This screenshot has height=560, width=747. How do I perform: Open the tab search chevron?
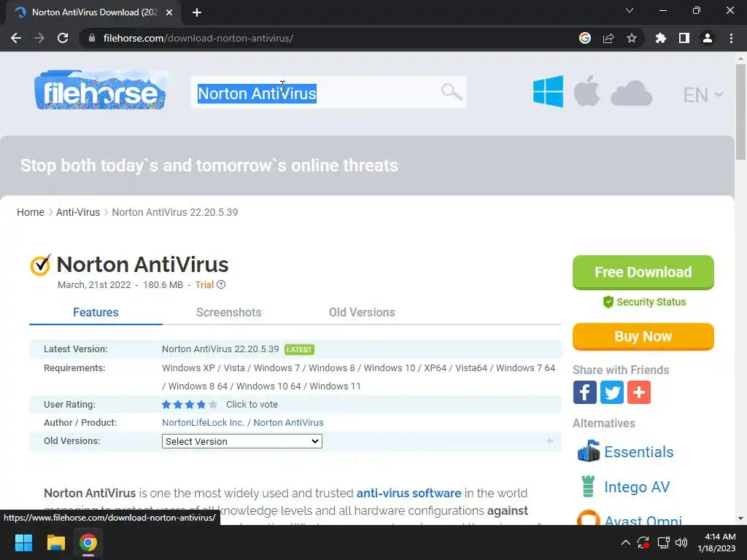click(x=630, y=10)
